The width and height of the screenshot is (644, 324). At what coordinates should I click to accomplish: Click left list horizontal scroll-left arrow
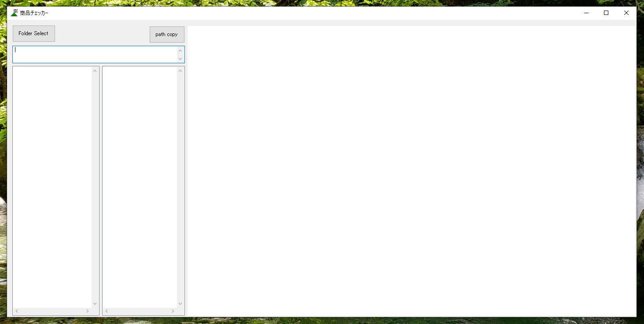[17, 311]
